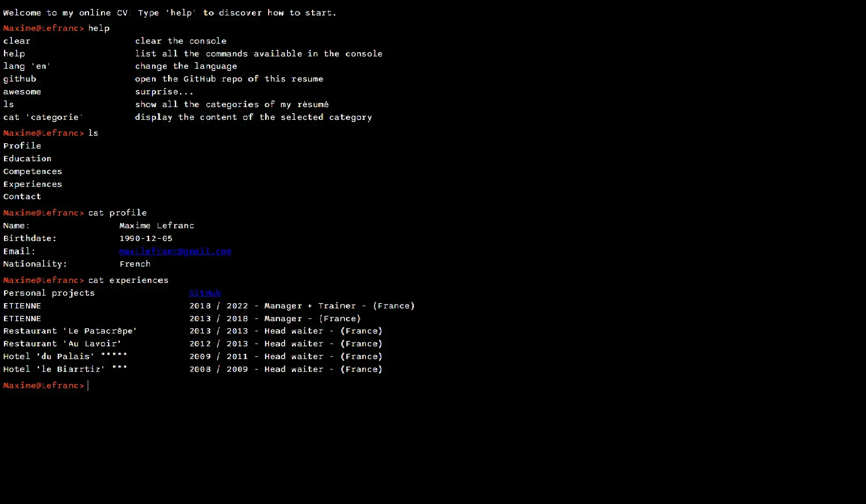This screenshot has width=866, height=504.
Task: Click the 'awesome' command in help list
Action: tap(22, 92)
